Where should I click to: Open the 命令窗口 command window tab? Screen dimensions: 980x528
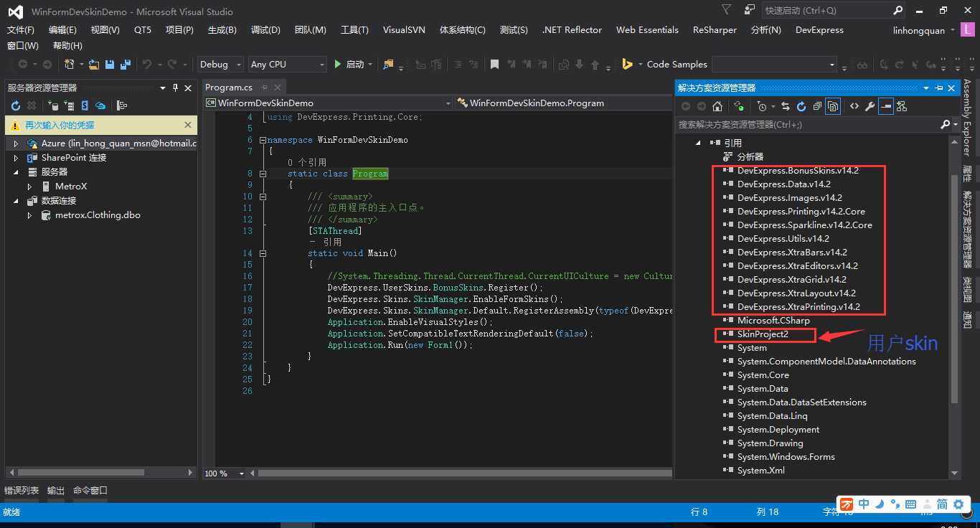(90, 491)
